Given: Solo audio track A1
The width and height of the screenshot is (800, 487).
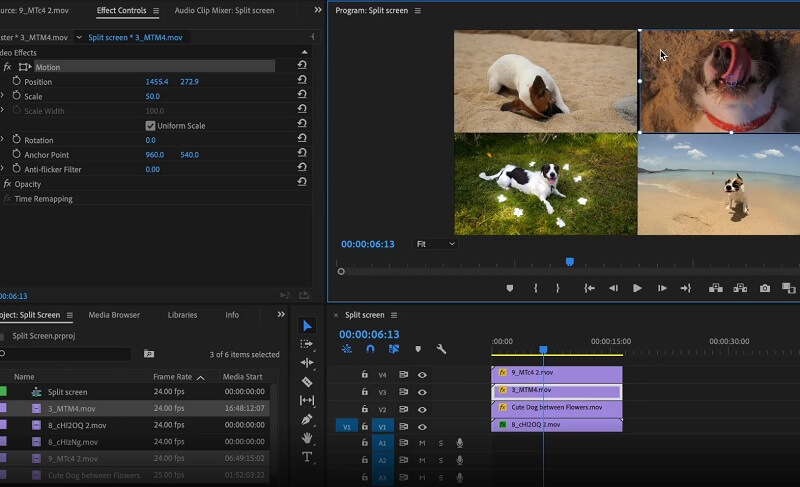Looking at the screenshot, I should (x=441, y=443).
